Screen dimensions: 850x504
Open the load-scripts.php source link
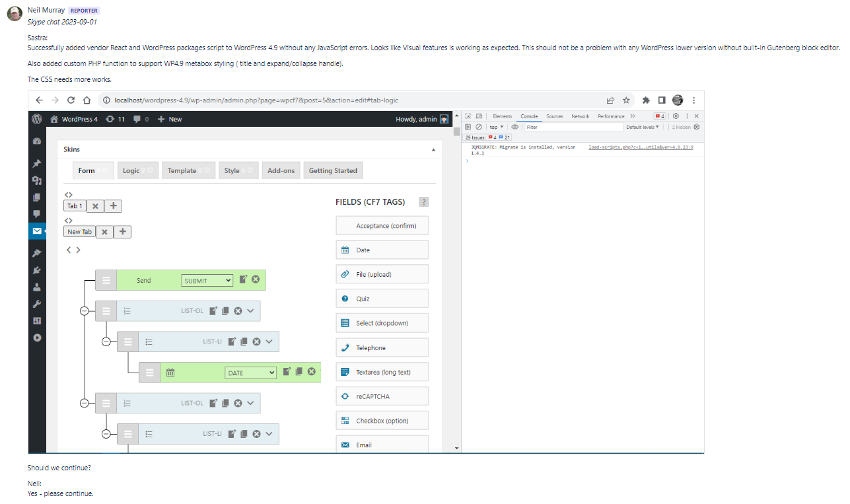641,147
